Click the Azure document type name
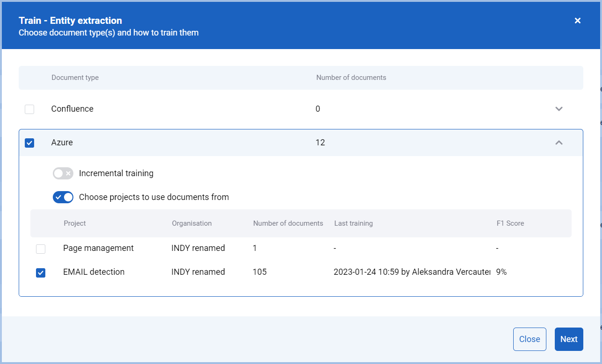This screenshot has width=602, height=364. (x=62, y=143)
